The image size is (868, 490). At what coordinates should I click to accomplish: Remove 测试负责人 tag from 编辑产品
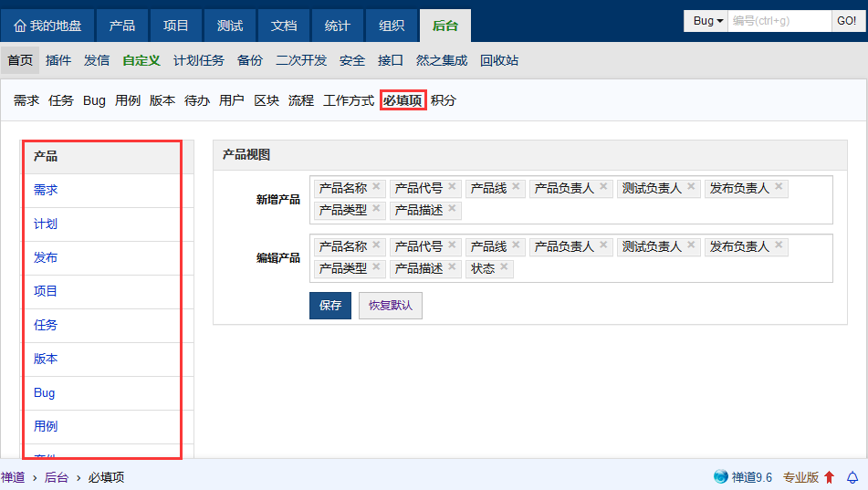click(691, 245)
